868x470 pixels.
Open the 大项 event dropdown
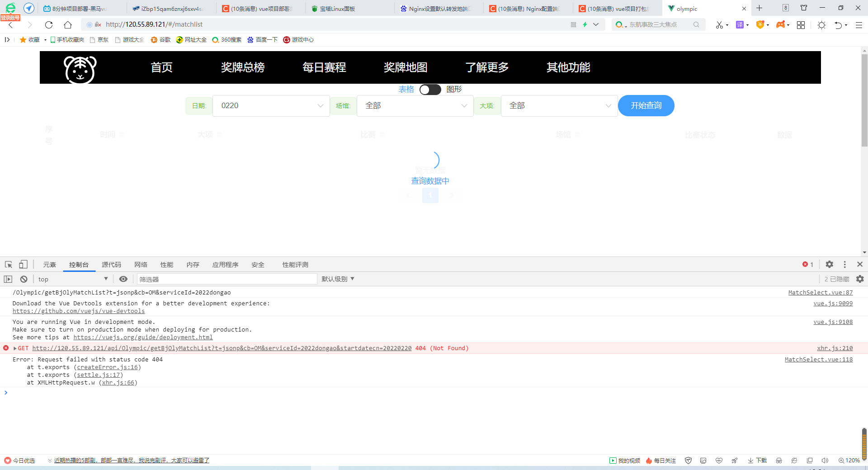coord(559,106)
